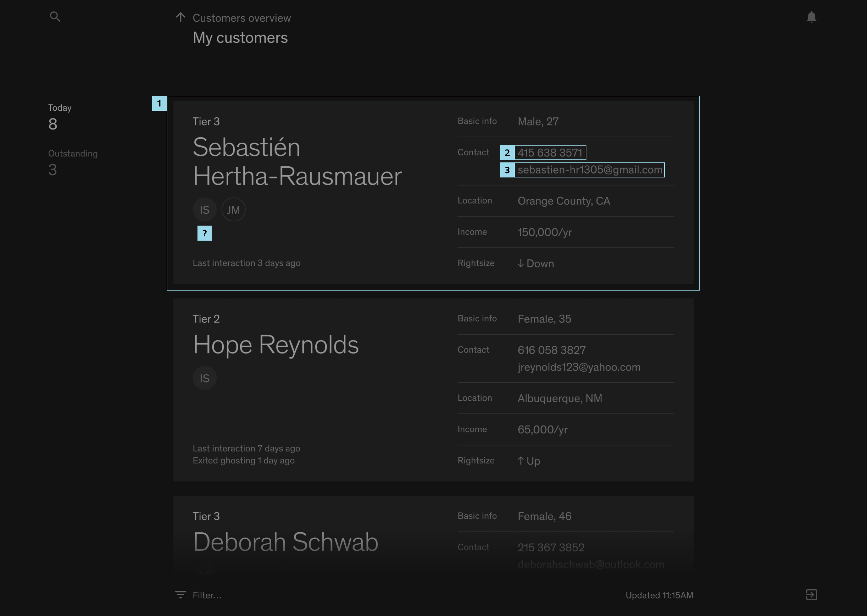Click the exit icon at bottom right
867x616 pixels.
[x=811, y=595]
